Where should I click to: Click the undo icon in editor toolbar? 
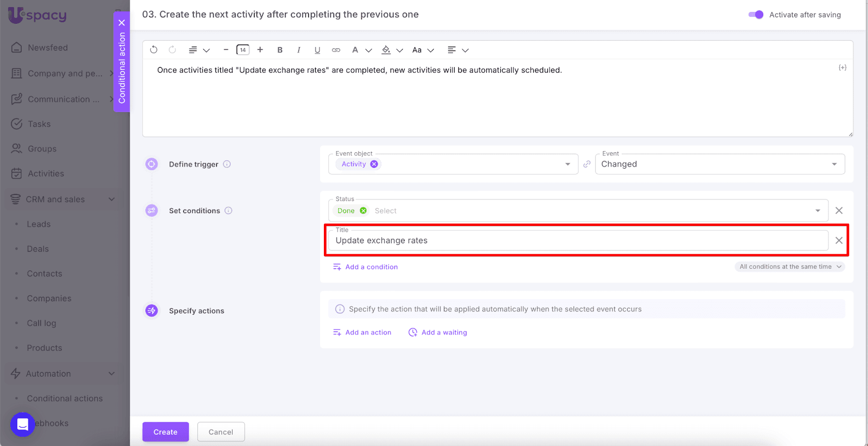pos(154,50)
